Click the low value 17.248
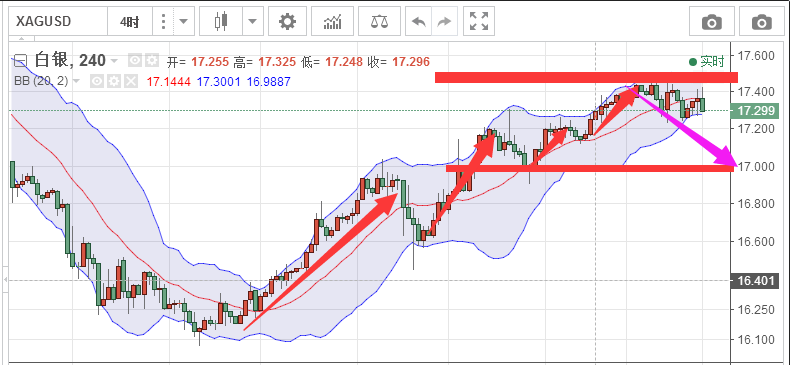The height and width of the screenshot is (365, 791). pyautogui.click(x=344, y=62)
